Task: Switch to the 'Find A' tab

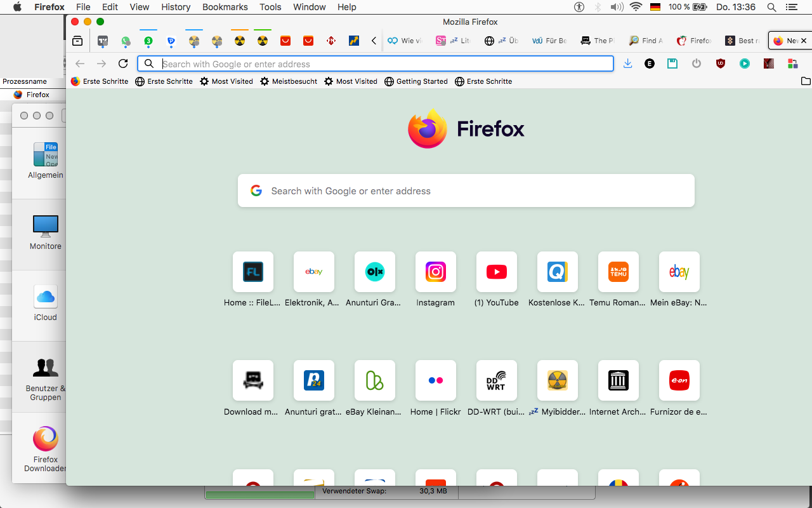Action: point(646,41)
